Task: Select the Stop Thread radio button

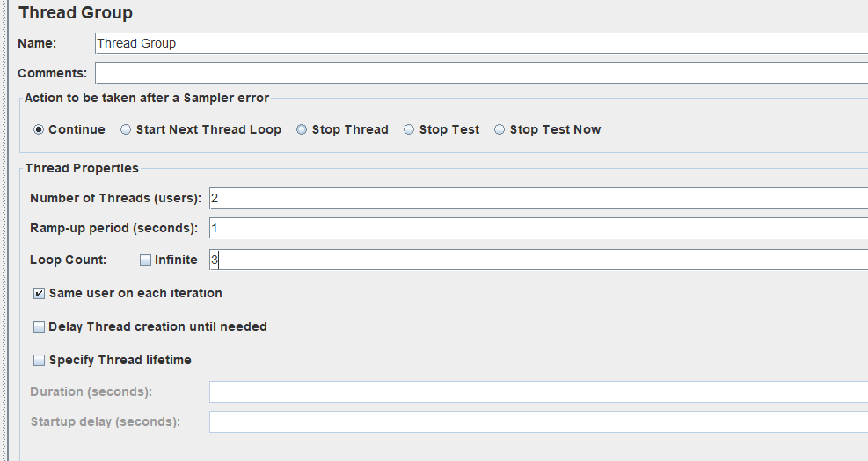Action: [x=302, y=129]
